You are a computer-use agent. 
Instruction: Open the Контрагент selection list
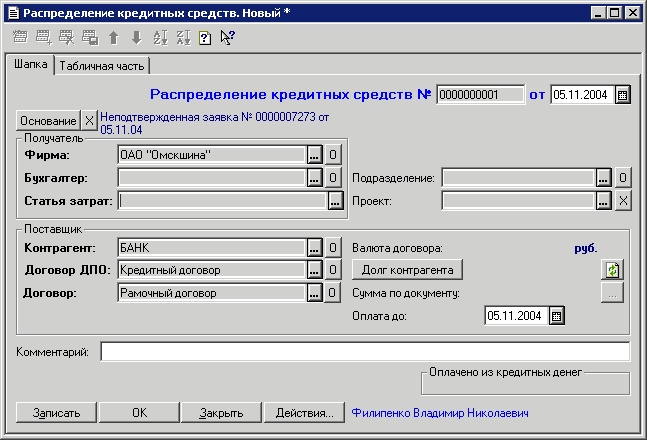coord(314,247)
